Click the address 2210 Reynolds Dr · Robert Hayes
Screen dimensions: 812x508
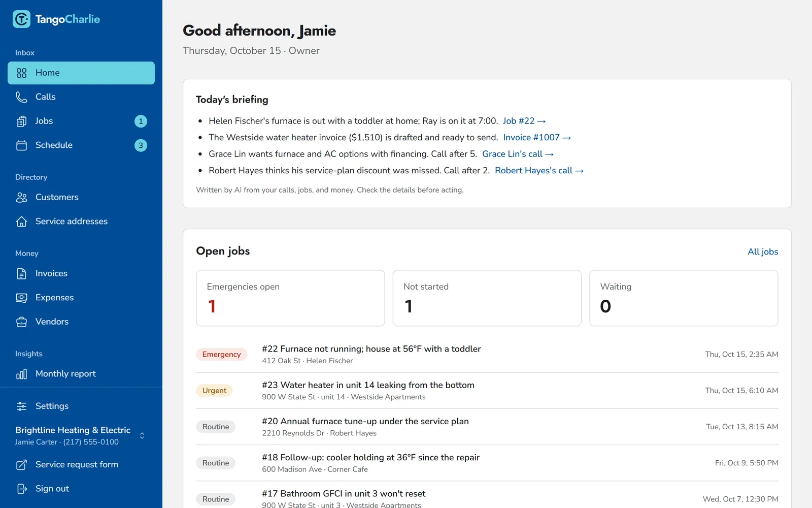(x=319, y=433)
